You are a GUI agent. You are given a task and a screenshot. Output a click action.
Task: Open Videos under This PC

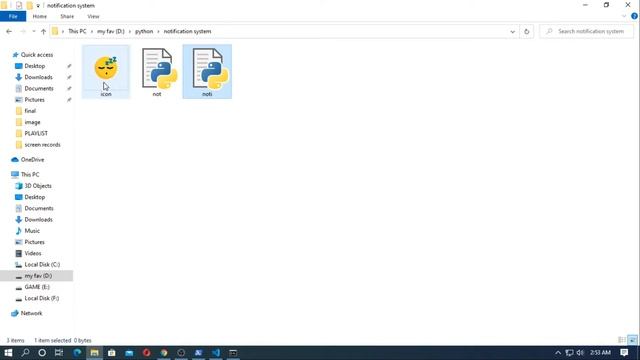pyautogui.click(x=33, y=253)
